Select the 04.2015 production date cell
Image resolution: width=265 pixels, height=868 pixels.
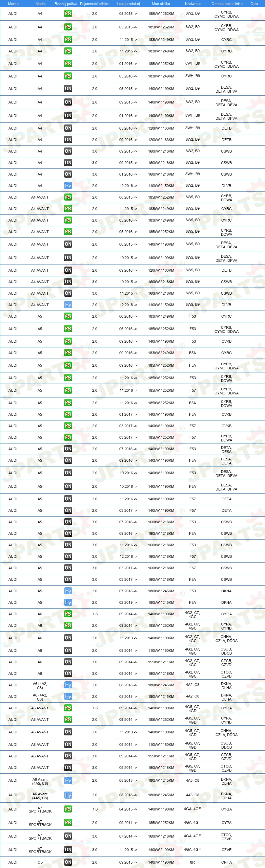(x=128, y=809)
